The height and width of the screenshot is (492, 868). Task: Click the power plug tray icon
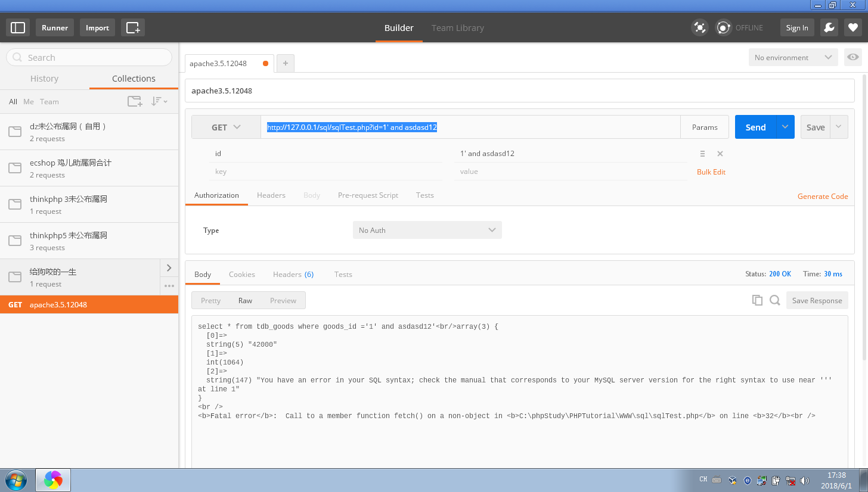point(776,480)
